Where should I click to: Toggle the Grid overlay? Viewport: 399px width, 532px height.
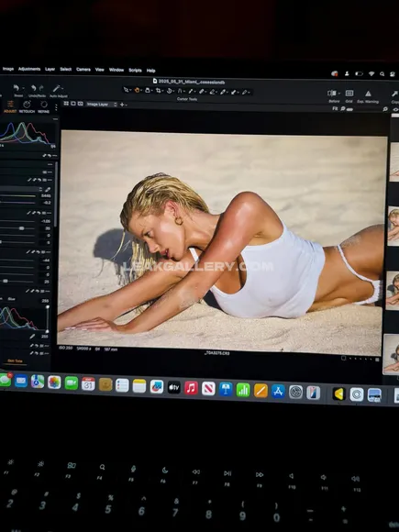pos(349,94)
